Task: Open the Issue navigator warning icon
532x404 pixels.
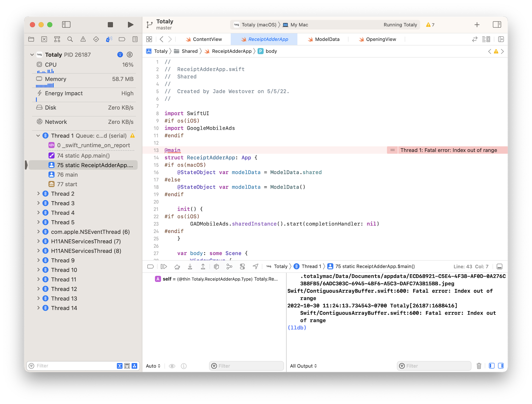Action: [83, 39]
